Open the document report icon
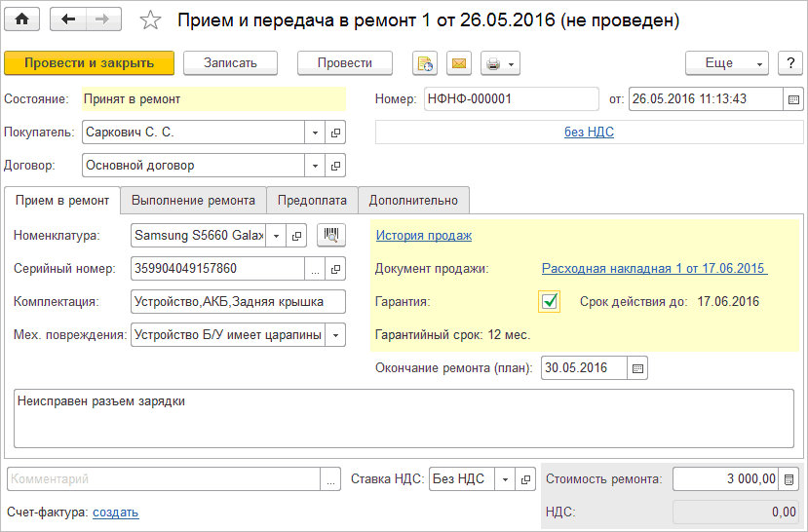 pos(425,63)
